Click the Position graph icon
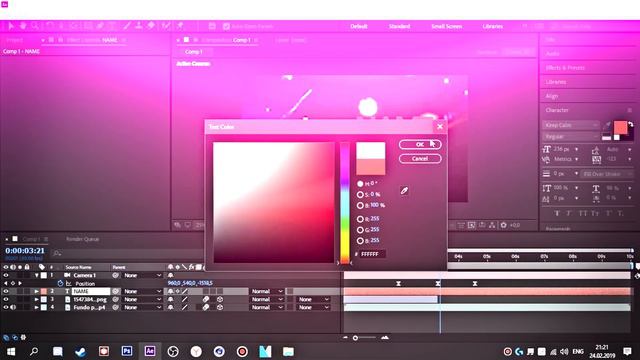Viewport: 640px width, 360px height. (69, 283)
